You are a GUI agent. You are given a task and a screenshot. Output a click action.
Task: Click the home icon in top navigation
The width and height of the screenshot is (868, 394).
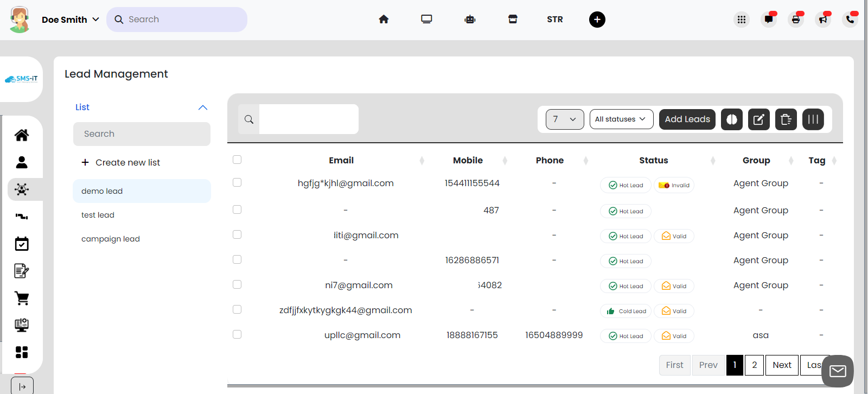point(384,20)
